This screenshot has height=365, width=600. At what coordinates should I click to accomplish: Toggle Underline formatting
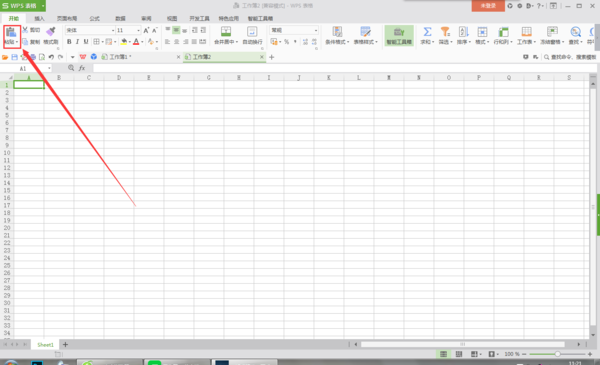click(86, 42)
